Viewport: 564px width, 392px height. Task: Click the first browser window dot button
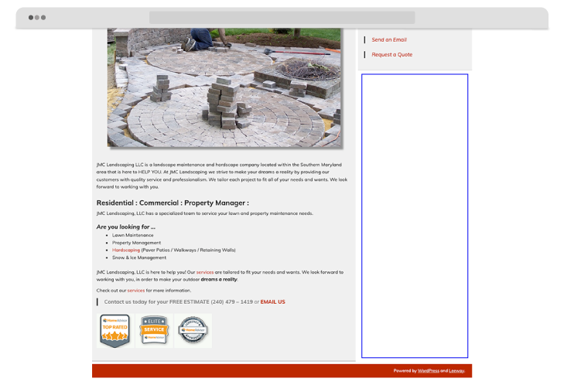pos(31,17)
